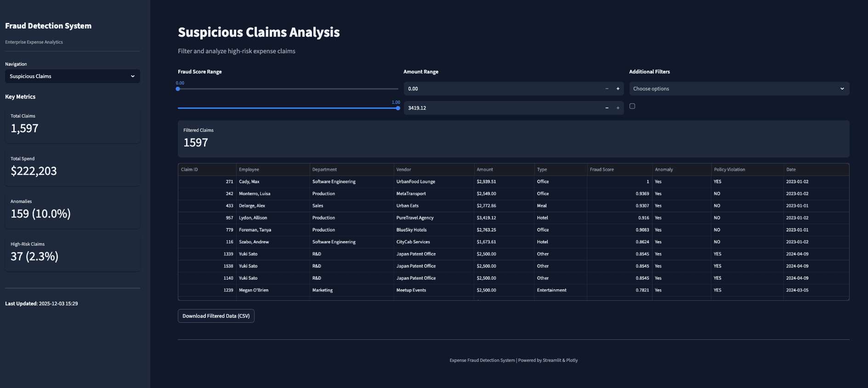Viewport: 868px width, 388px height.
Task: Click the High-Risk Claims metric 37 (2.3%)
Action: pyautogui.click(x=34, y=257)
